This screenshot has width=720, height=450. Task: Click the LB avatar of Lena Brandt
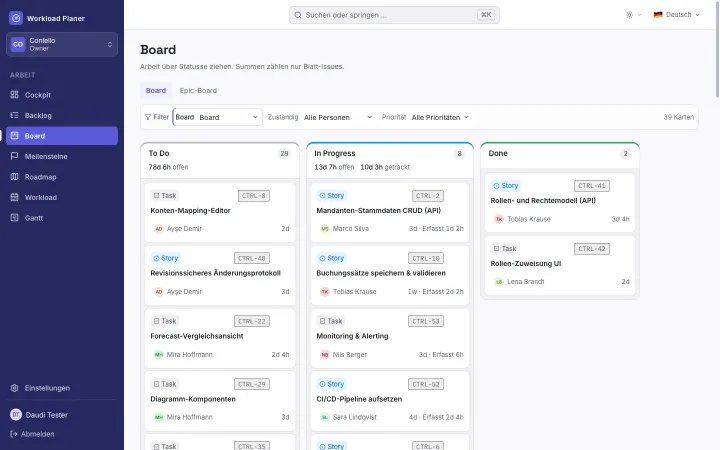tap(499, 281)
